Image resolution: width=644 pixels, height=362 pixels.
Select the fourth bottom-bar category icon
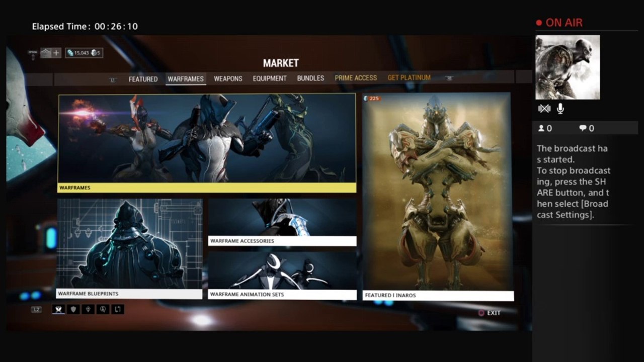click(x=103, y=309)
